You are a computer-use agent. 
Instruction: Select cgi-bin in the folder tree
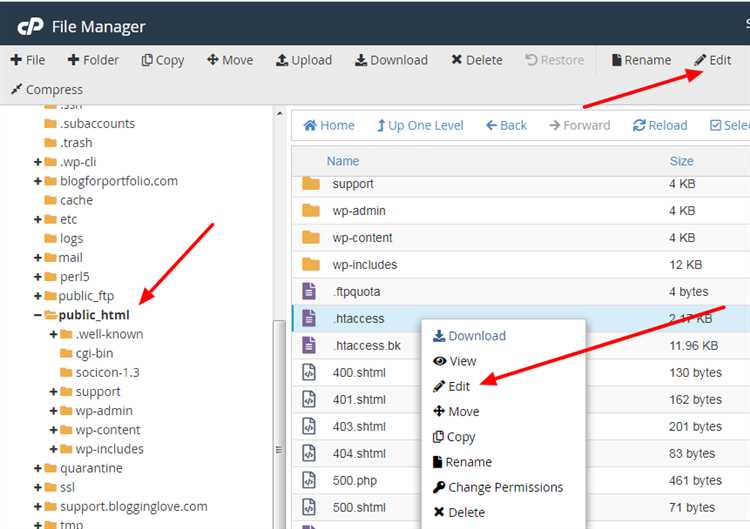[x=94, y=353]
